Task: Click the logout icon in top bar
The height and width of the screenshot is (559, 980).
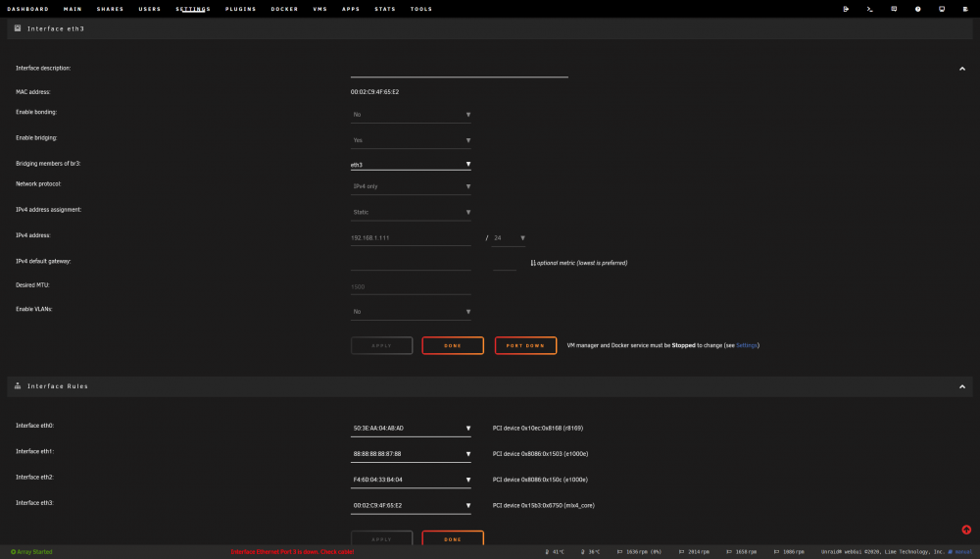Action: pyautogui.click(x=846, y=9)
